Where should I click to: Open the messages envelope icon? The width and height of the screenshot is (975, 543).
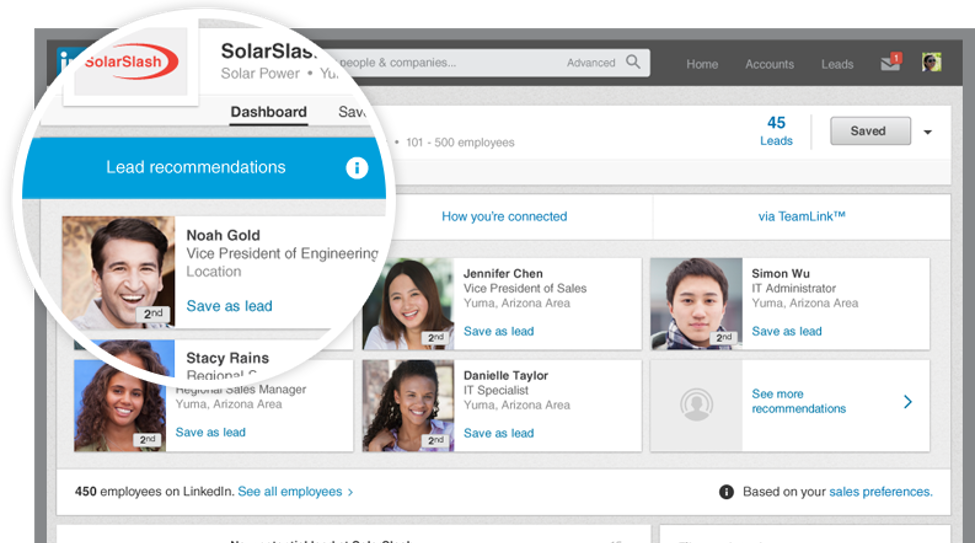pos(890,62)
